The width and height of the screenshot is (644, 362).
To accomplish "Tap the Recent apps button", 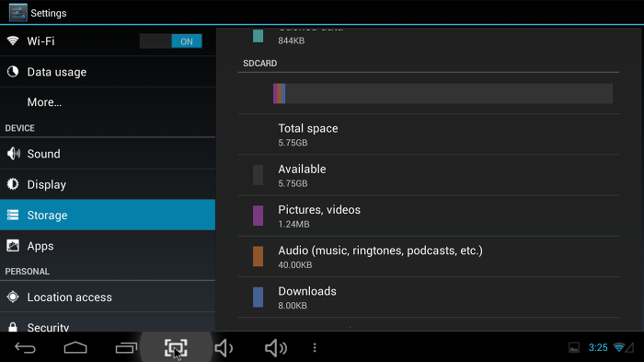I will (x=126, y=348).
